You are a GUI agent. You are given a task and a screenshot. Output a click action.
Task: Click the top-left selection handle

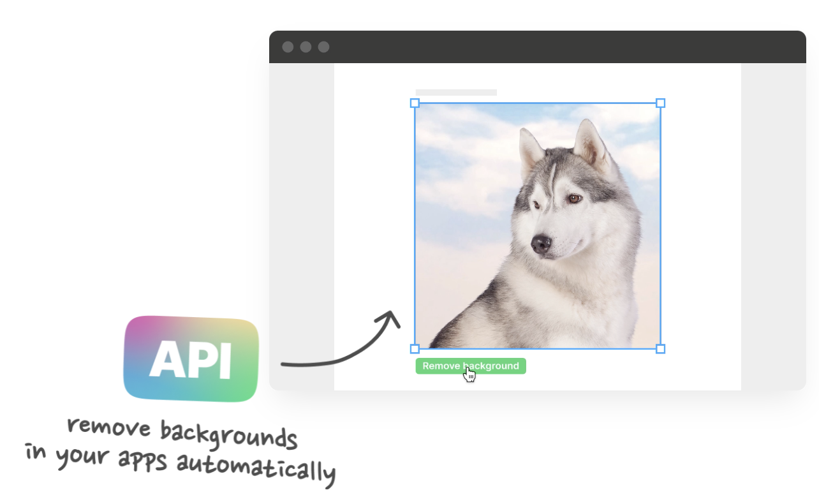(x=415, y=103)
